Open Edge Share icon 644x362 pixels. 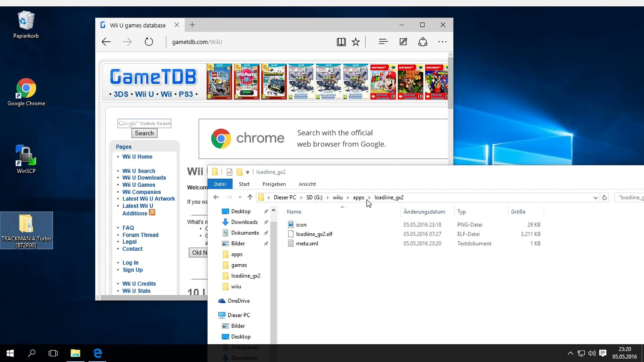pyautogui.click(x=423, y=42)
